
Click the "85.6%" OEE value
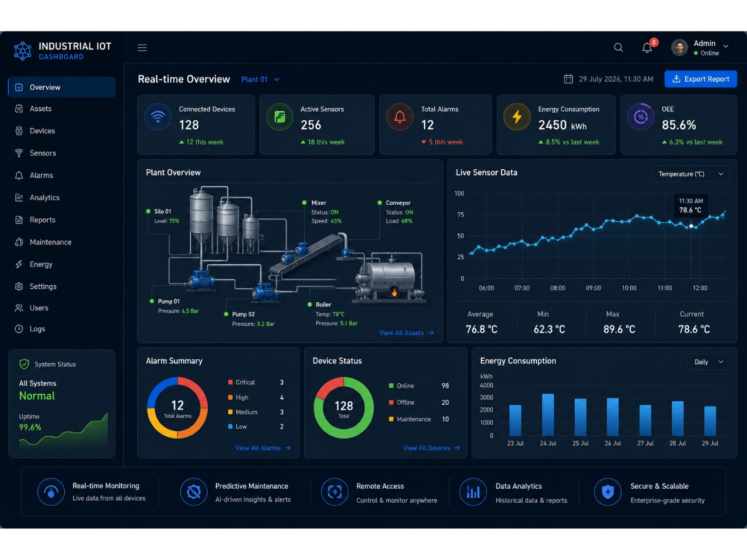pos(679,125)
